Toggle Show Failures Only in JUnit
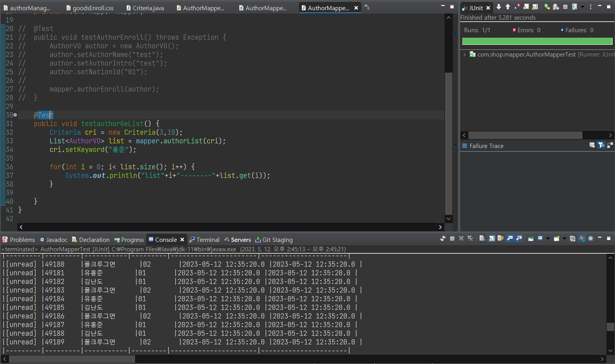This screenshot has height=364, width=615. (x=517, y=7)
